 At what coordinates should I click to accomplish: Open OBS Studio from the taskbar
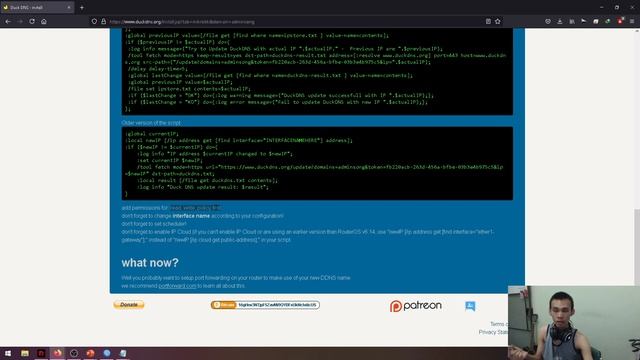point(74,353)
